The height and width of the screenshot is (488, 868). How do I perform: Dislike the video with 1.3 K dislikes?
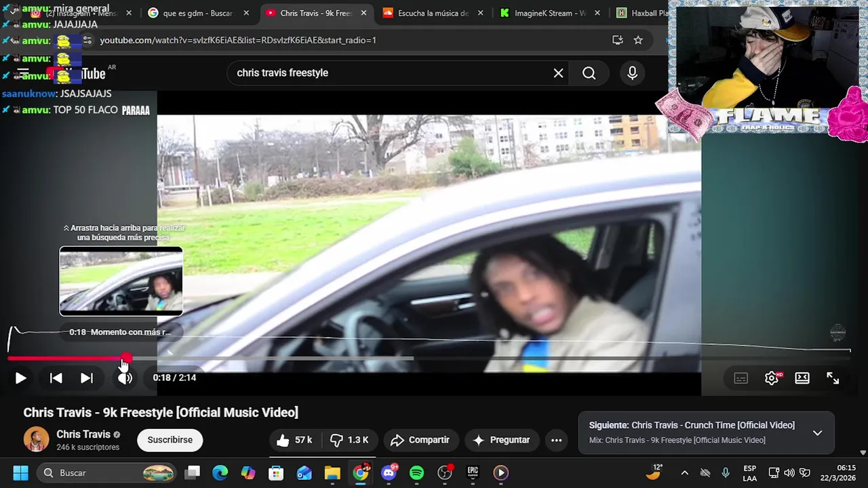(x=349, y=440)
